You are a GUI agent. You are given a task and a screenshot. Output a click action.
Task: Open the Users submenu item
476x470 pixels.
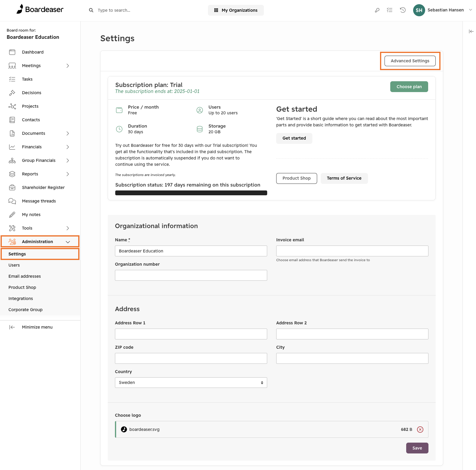pos(14,265)
